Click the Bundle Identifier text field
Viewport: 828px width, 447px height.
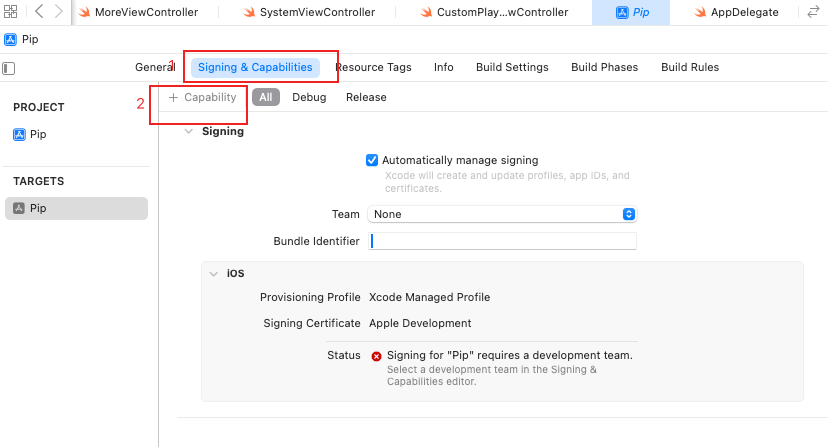point(502,241)
